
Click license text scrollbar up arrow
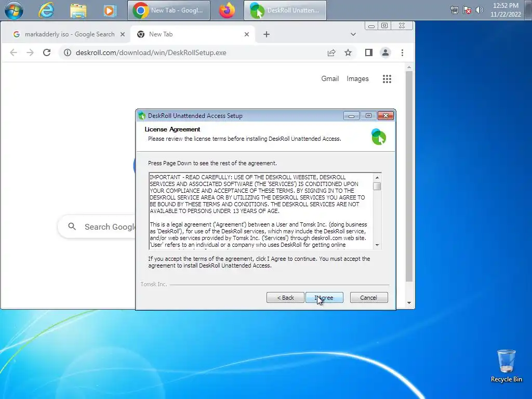[x=377, y=178]
